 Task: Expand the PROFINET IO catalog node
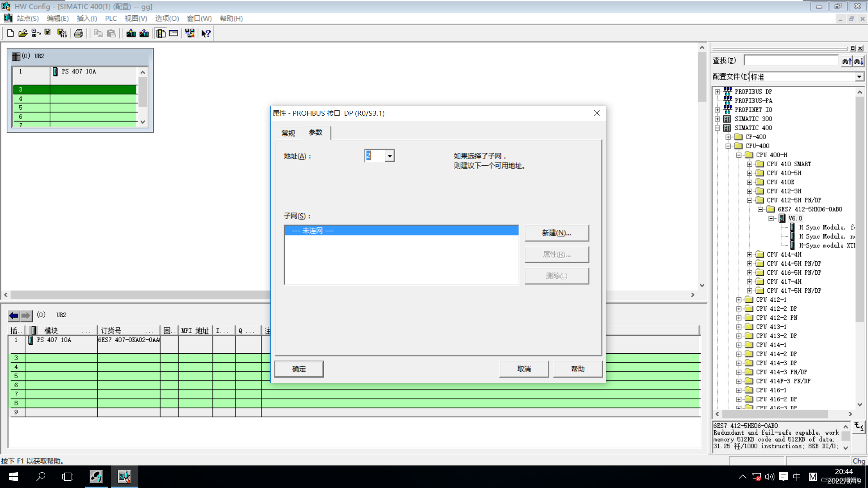tap(717, 110)
